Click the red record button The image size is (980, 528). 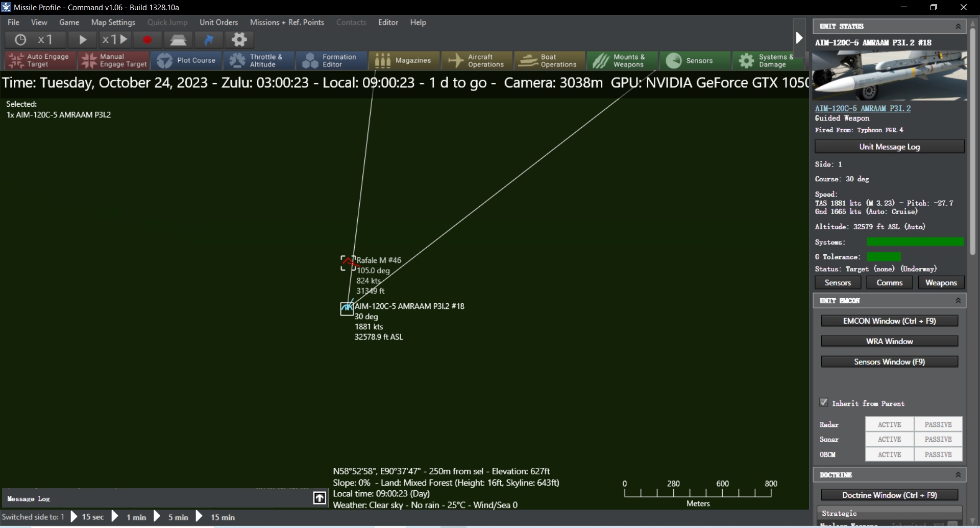point(147,39)
